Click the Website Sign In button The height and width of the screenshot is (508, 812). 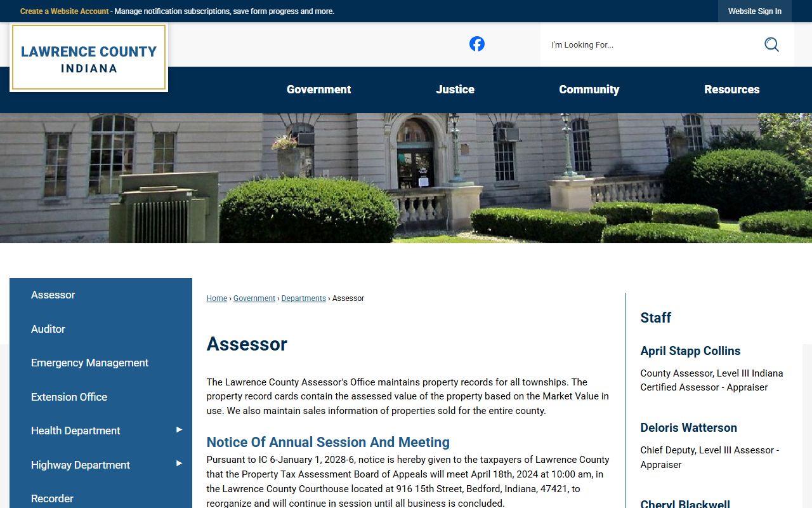coord(755,11)
